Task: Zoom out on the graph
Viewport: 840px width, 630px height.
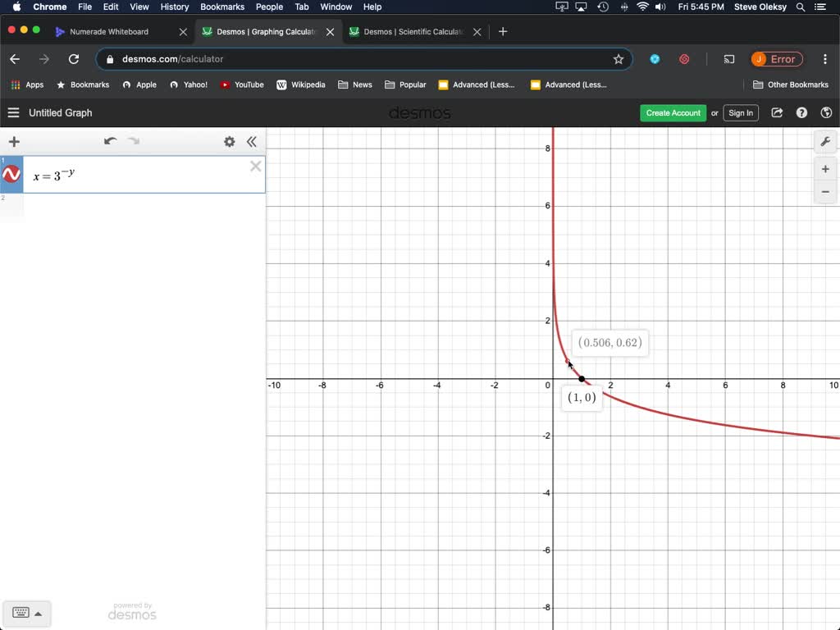Action: [x=825, y=192]
